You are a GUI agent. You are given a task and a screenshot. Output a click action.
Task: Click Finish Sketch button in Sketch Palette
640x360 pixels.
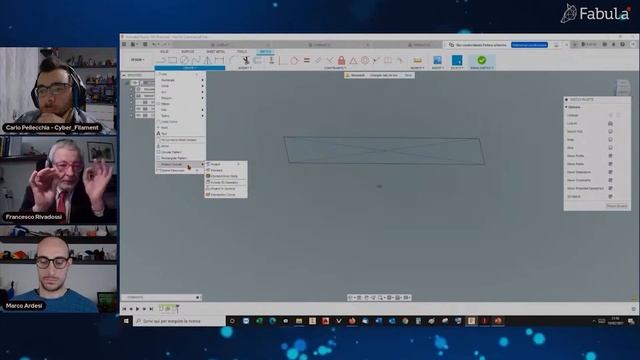point(616,206)
